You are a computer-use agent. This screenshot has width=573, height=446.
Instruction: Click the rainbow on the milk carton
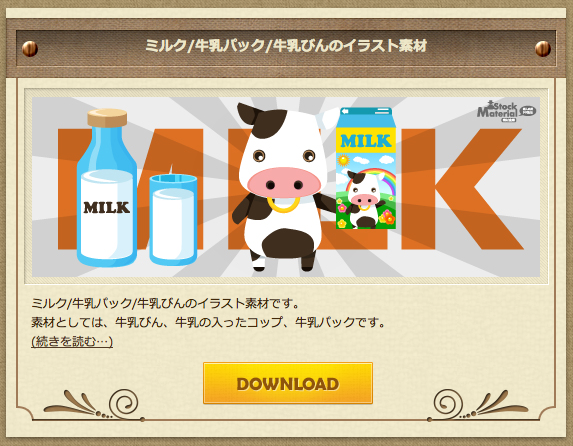point(378,180)
